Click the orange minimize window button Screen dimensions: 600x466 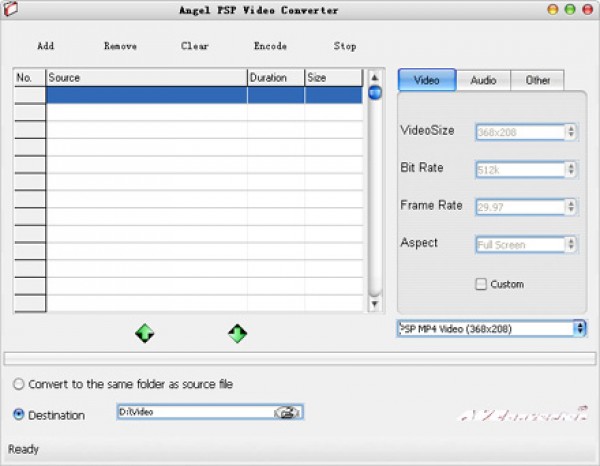(x=553, y=10)
